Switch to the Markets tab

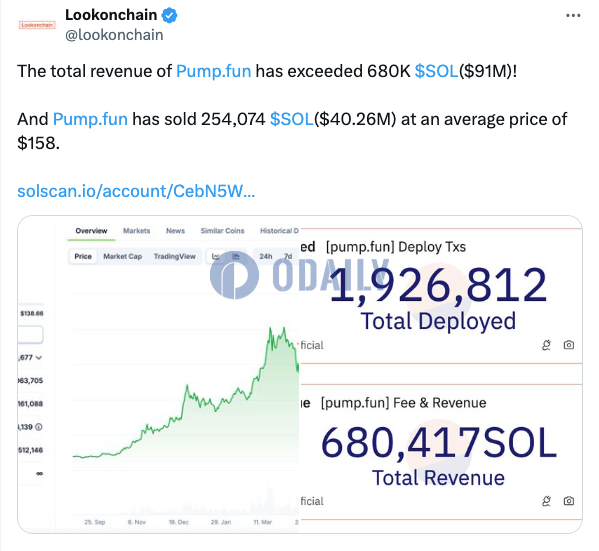[136, 231]
